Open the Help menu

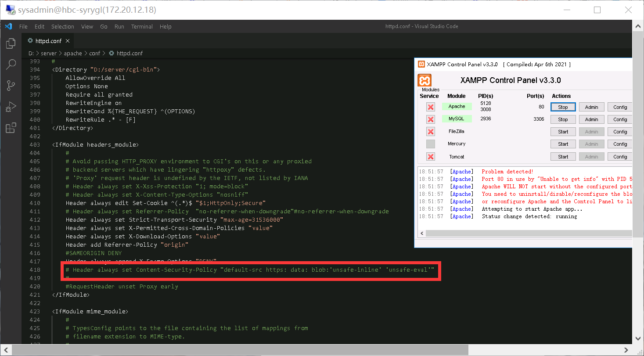click(x=165, y=26)
